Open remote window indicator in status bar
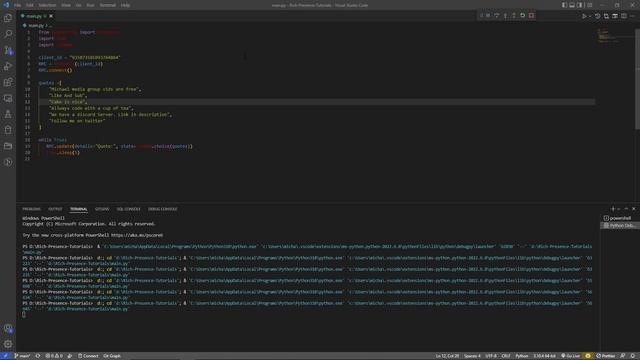Screen dimensions: 640x360 (6, 356)
